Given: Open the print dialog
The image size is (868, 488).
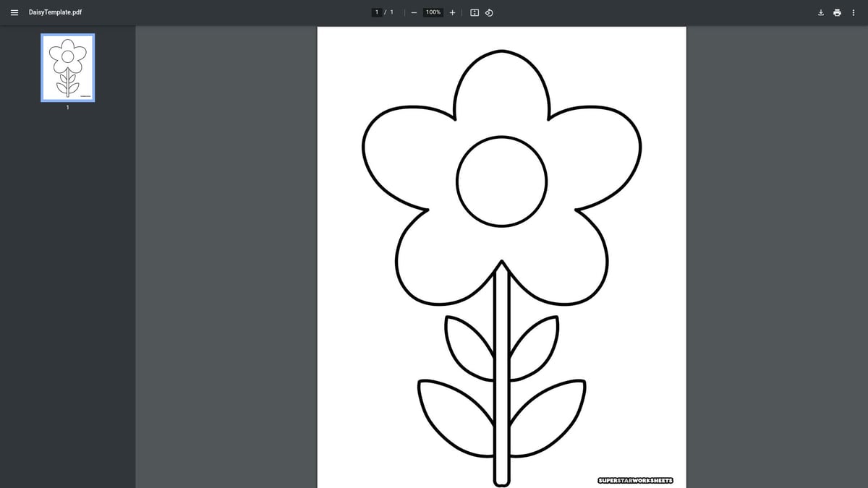Looking at the screenshot, I should (837, 12).
